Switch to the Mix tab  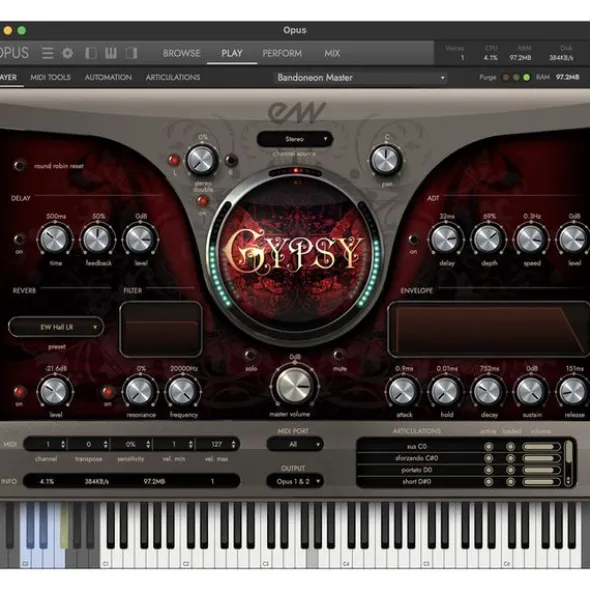(332, 53)
